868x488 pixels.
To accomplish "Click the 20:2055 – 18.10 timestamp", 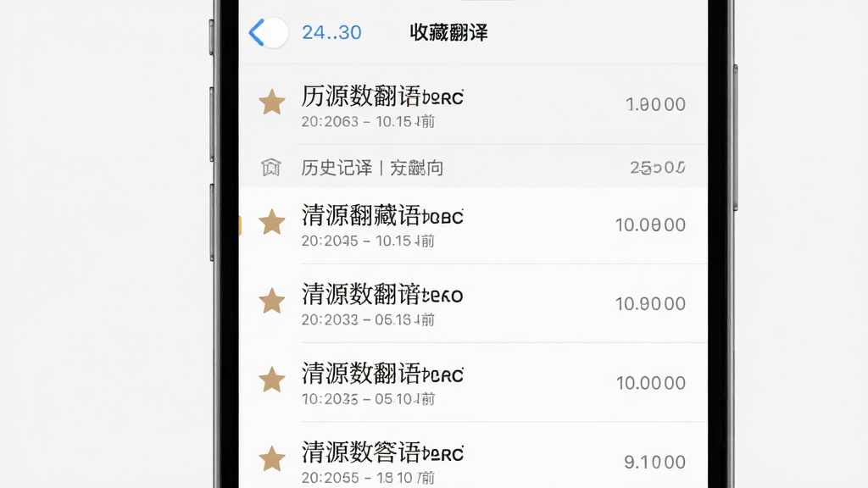I will tap(368, 478).
